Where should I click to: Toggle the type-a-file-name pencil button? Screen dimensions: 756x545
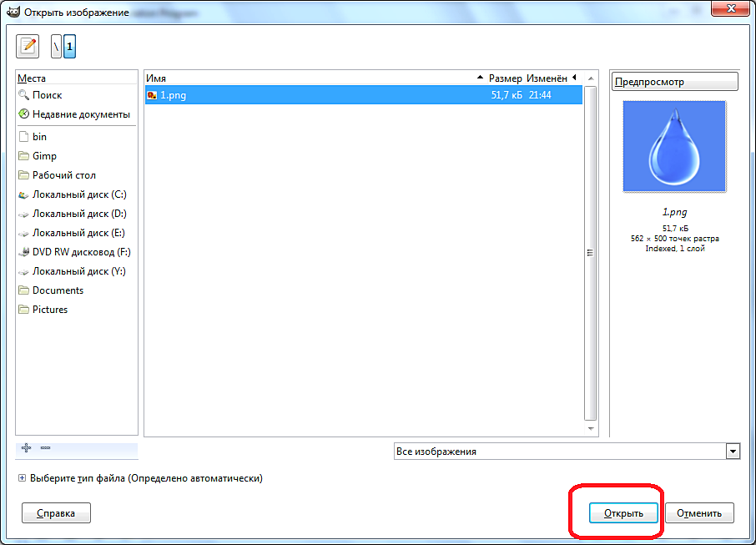[28, 46]
